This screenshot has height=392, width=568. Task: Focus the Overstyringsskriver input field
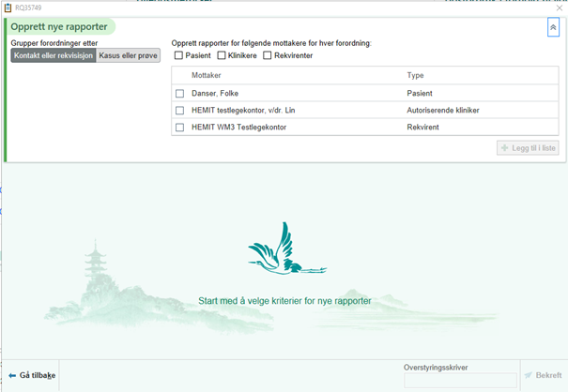460,381
